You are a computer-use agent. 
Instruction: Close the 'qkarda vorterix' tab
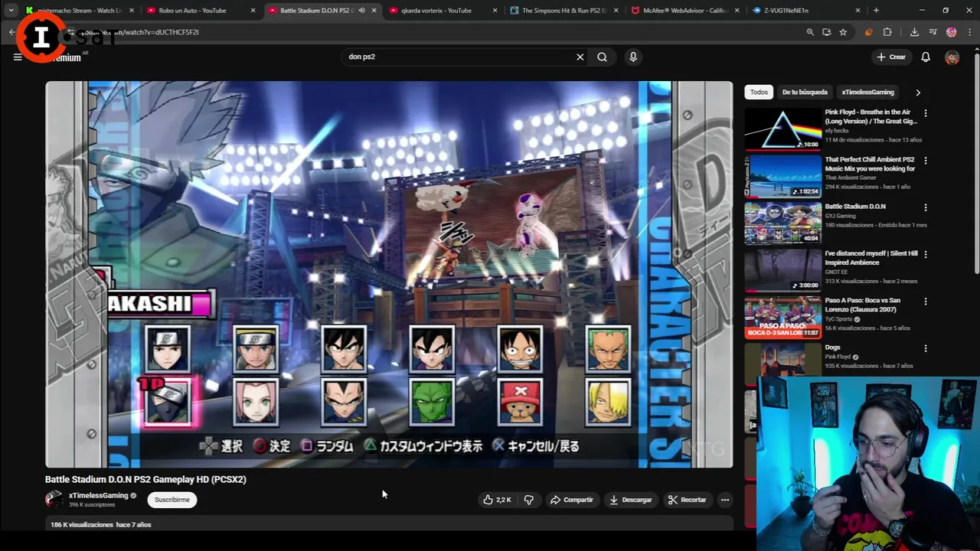click(x=495, y=11)
